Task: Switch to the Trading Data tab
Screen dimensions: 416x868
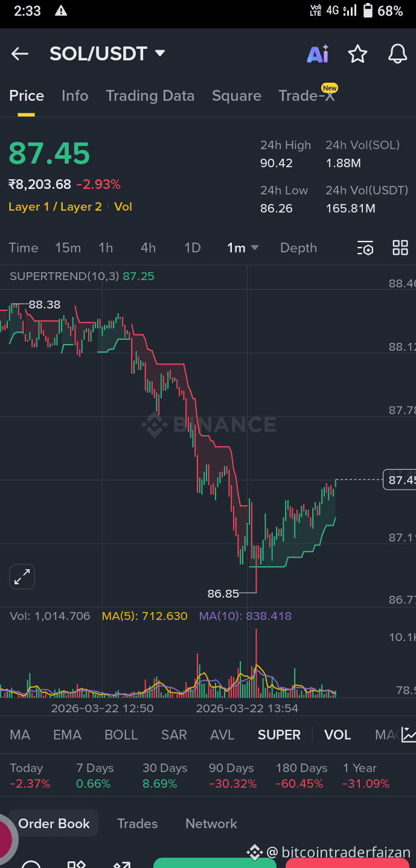Action: tap(150, 96)
